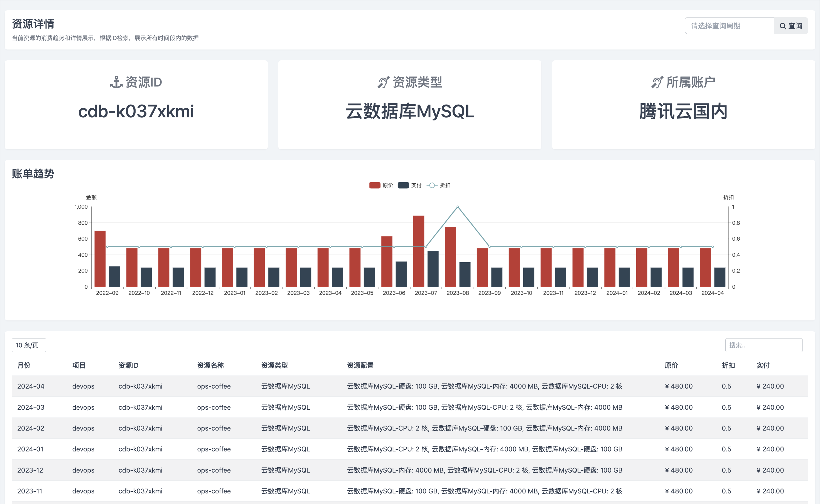Click the icon next to 资源类型 heading
Viewport: 820px width, 504px height.
click(x=383, y=82)
